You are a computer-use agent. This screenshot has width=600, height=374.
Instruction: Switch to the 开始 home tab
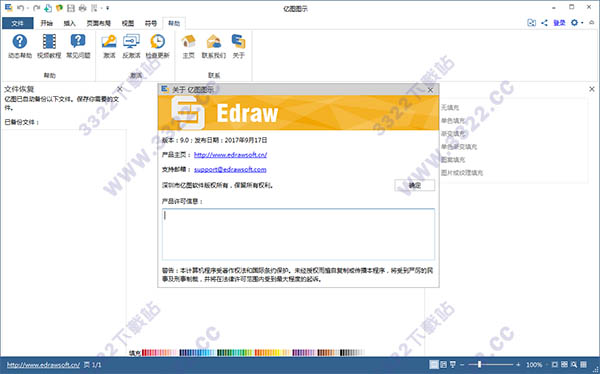[46, 23]
